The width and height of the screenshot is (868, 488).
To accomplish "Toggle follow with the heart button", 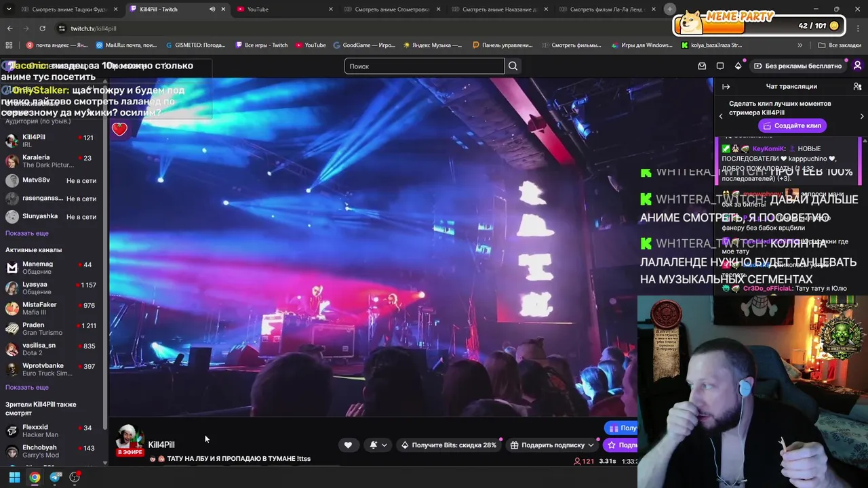I will point(348,445).
